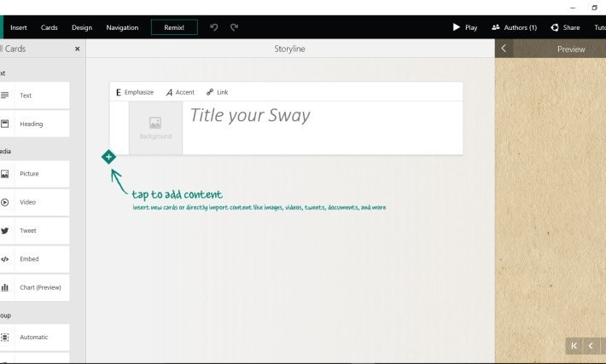Select the Video card

(34, 202)
